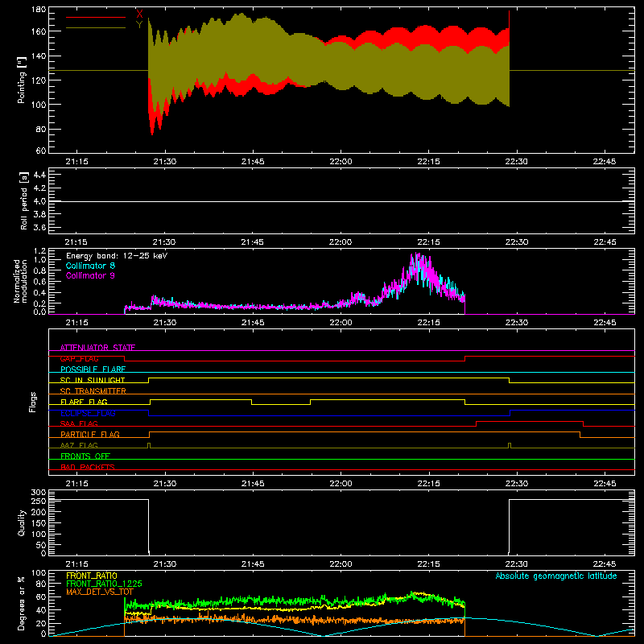Click the Flags axis title
The image size is (644, 644).
coord(32,402)
